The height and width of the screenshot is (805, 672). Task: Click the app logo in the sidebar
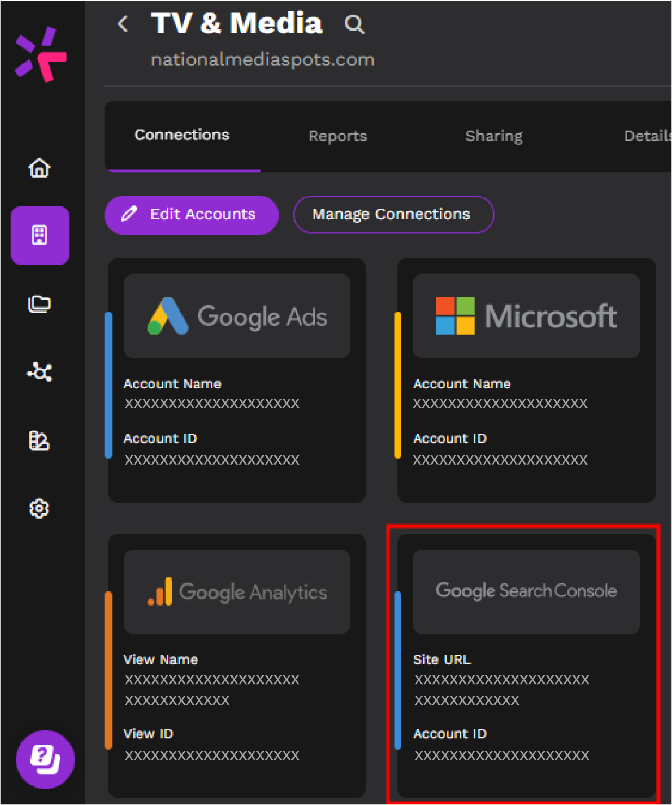41,54
